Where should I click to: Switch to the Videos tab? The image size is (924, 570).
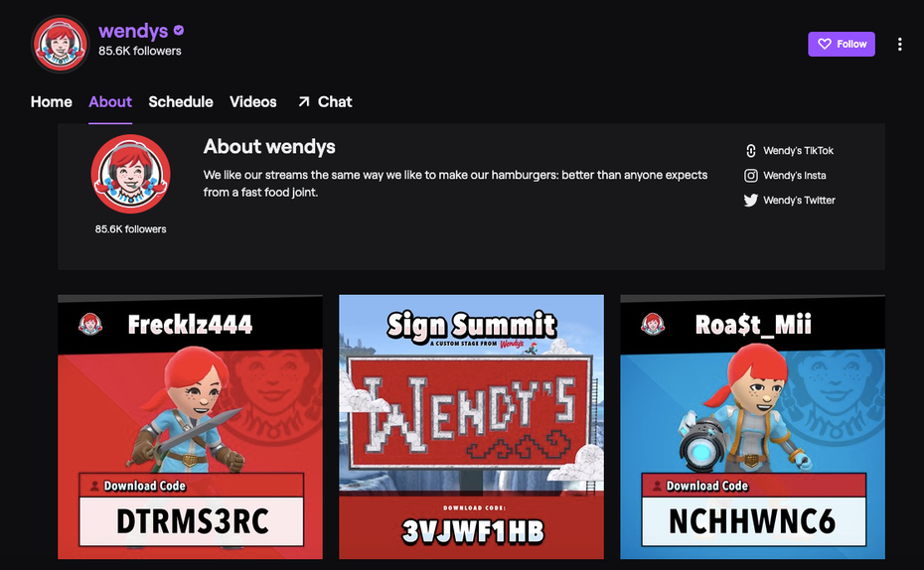click(x=252, y=102)
